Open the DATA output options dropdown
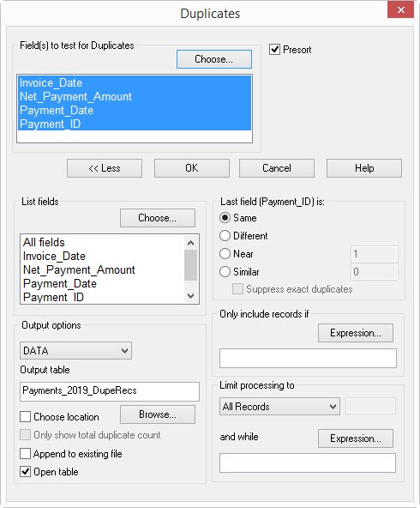Screen dimensions: 420x508 (x=75, y=351)
